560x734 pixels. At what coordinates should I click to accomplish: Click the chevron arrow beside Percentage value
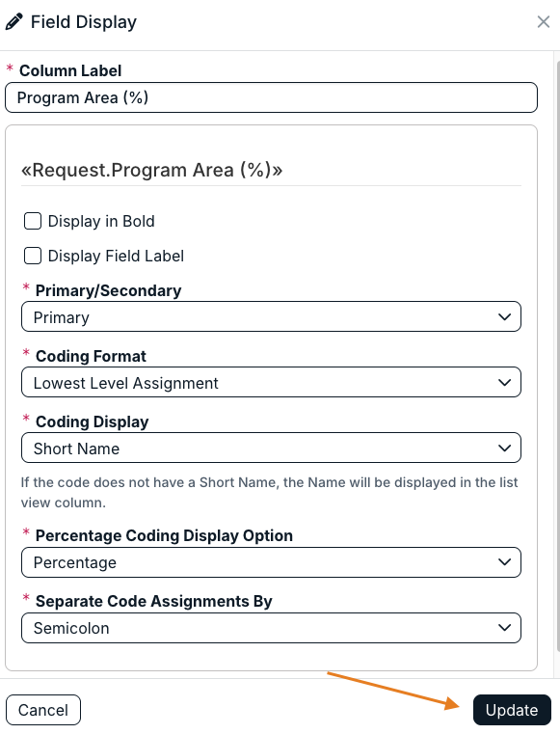click(504, 562)
